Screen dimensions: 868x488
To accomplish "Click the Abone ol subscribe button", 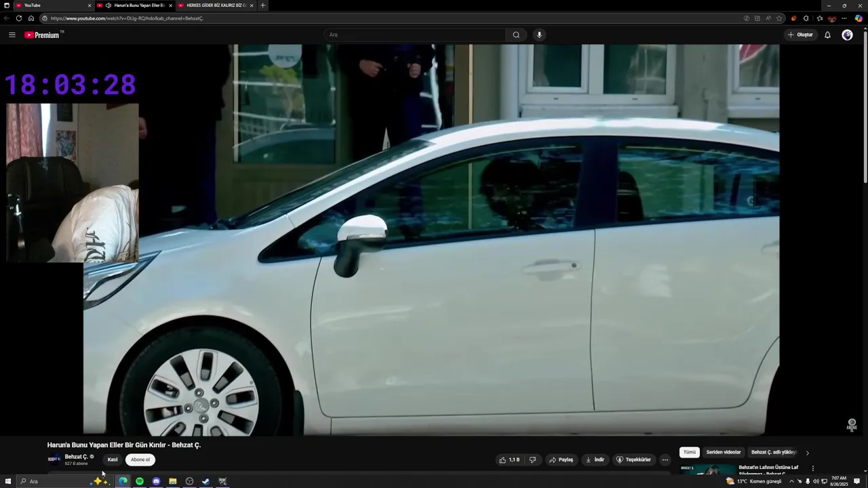I will 140,460.
